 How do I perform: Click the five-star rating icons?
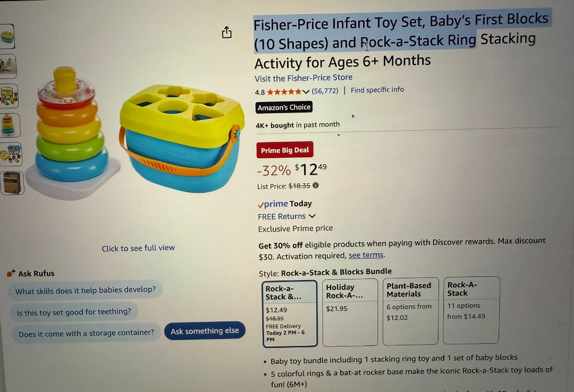point(284,91)
